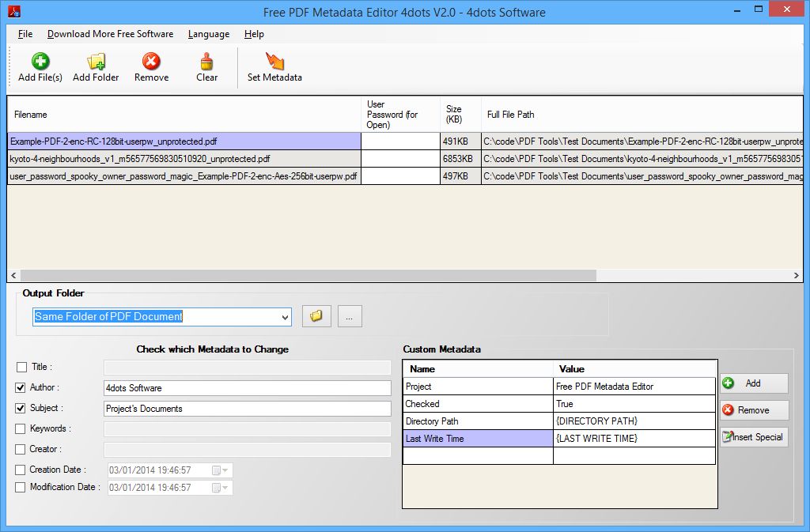Click the browse ellipsis button near Output Folder

pos(349,315)
